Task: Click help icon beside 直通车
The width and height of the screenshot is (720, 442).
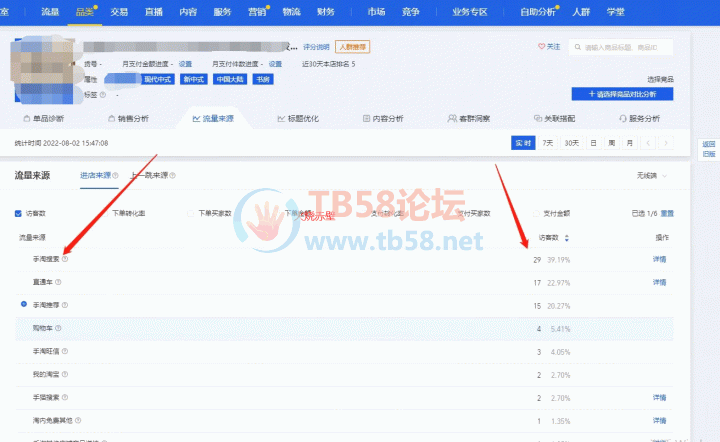Action: click(58, 283)
